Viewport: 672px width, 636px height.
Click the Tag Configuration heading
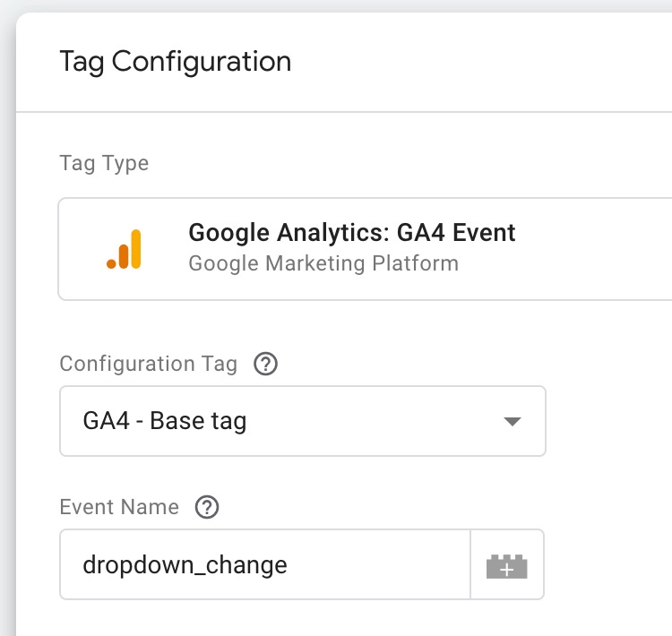176,62
